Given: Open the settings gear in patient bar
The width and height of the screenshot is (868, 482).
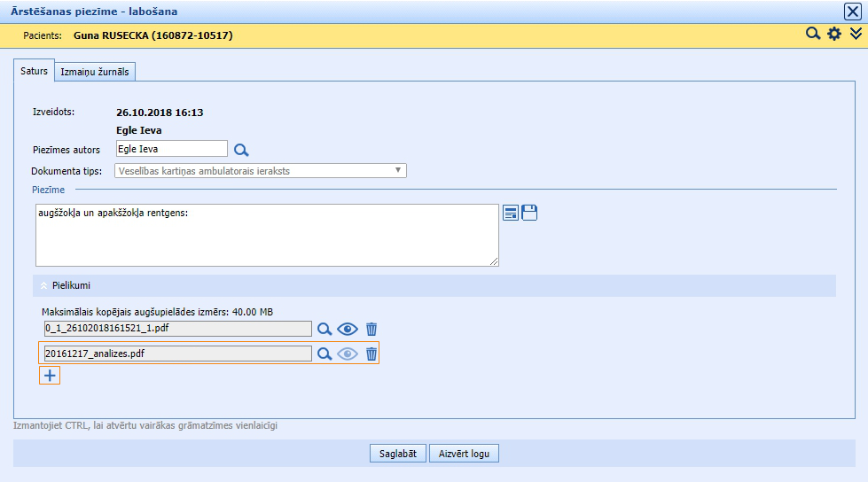Looking at the screenshot, I should (x=833, y=35).
